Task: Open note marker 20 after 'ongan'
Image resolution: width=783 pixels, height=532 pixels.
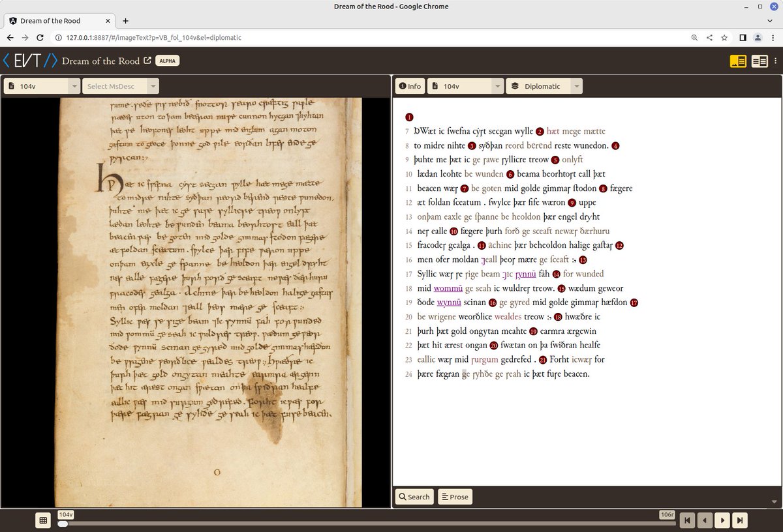Action: coord(494,346)
